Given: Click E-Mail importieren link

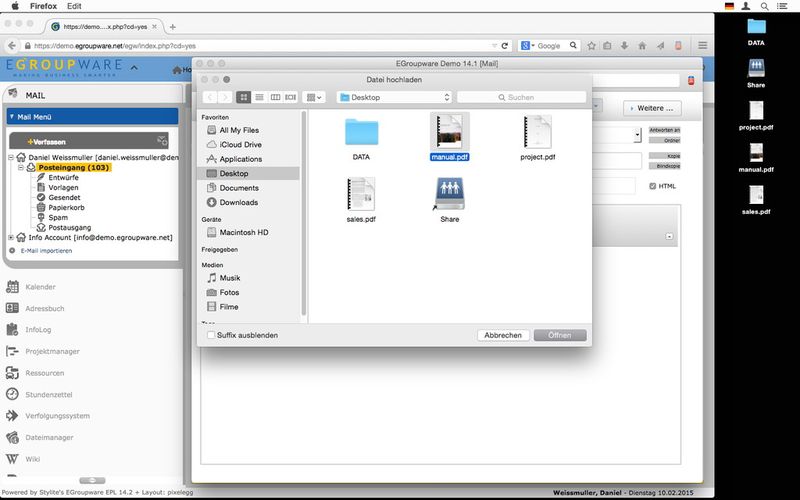Looking at the screenshot, I should click(46, 251).
